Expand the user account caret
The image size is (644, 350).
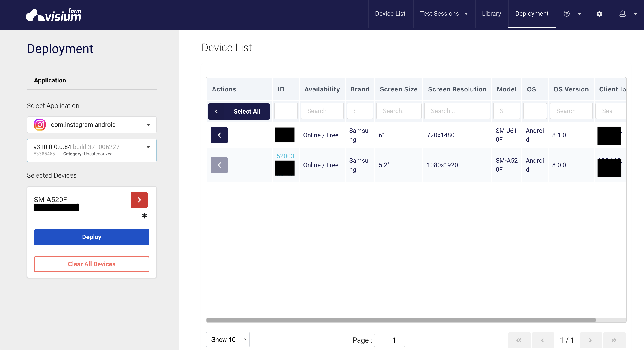click(635, 14)
